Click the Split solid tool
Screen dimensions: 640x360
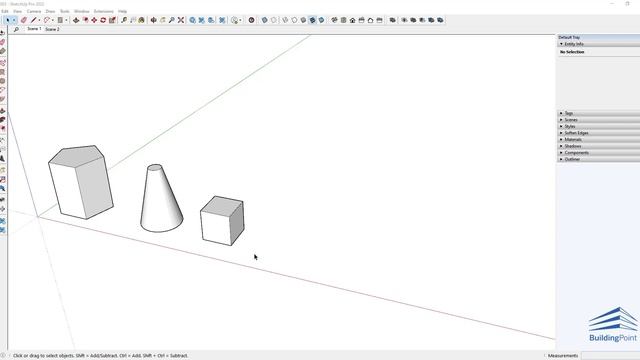tap(440, 20)
